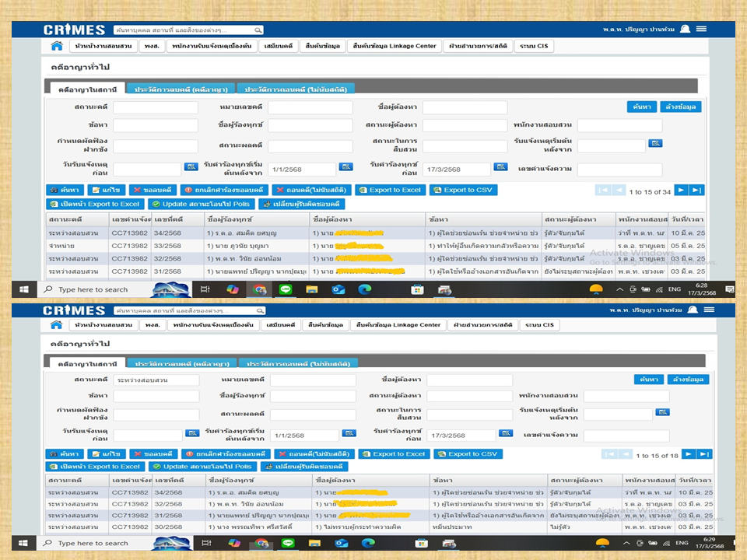The width and height of the screenshot is (747, 560).
Task: Open the notification bell in the lower CRIMES window
Action: (686, 310)
